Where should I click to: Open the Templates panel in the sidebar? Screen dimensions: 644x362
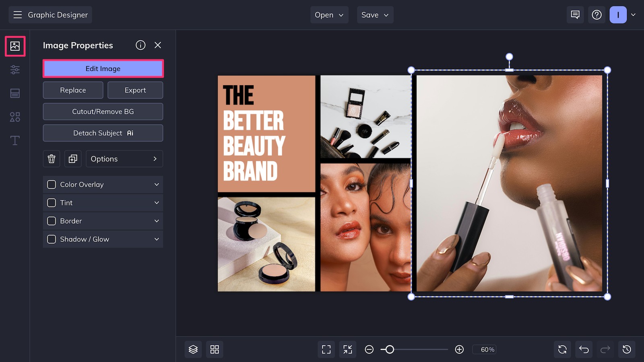pos(15,93)
